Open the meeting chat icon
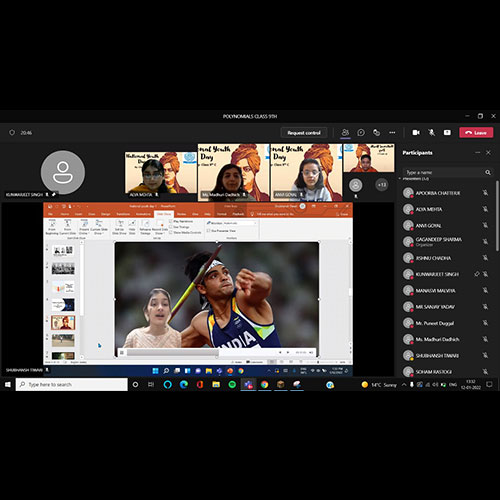The width and height of the screenshot is (500, 500). tap(361, 133)
